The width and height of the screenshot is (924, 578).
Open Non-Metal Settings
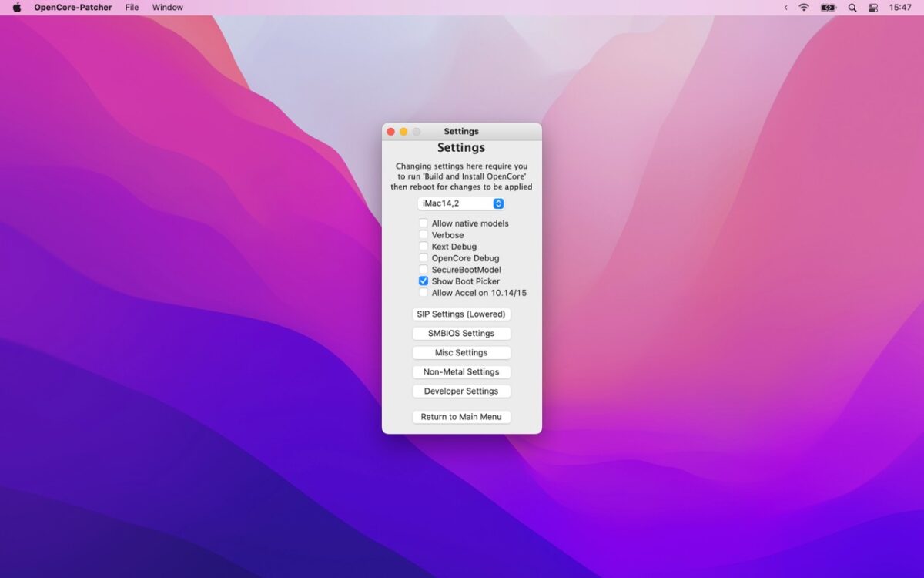point(461,371)
